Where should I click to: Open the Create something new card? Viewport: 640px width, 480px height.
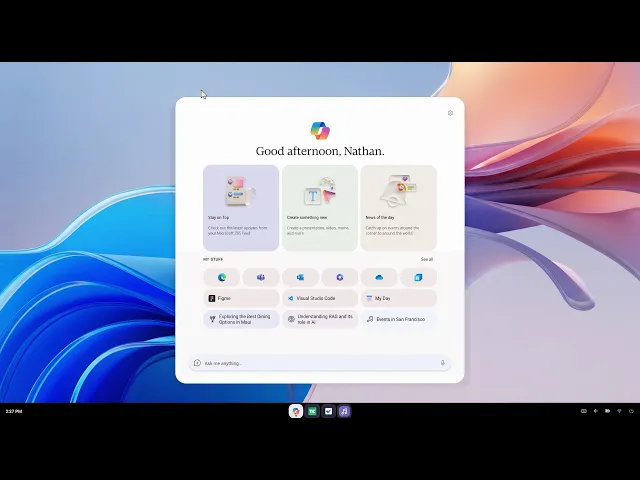[320, 208]
